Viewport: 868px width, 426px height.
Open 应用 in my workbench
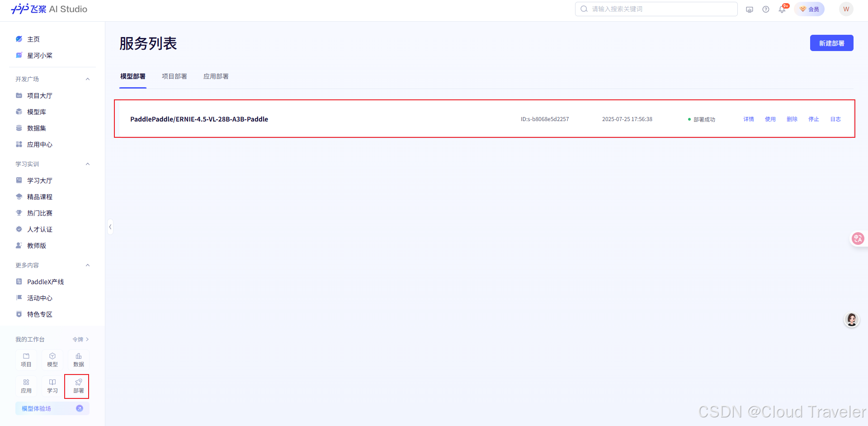26,386
